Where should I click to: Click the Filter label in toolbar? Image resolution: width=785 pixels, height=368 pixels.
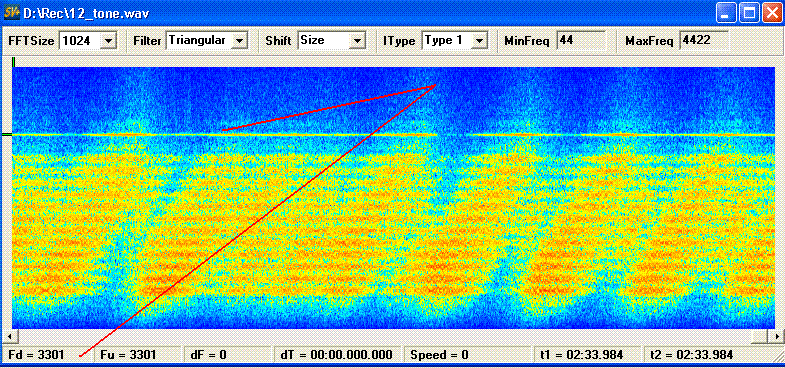[148, 41]
